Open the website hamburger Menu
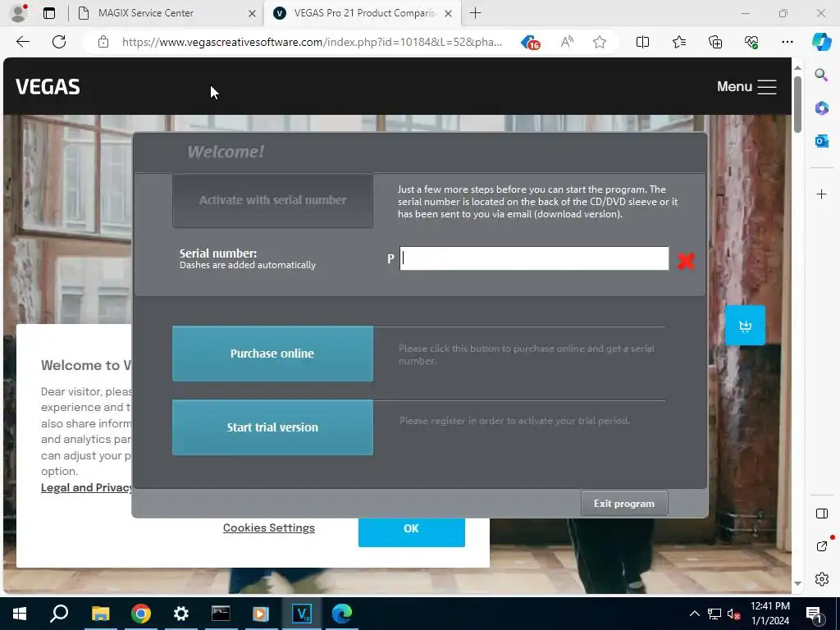 pyautogui.click(x=746, y=87)
